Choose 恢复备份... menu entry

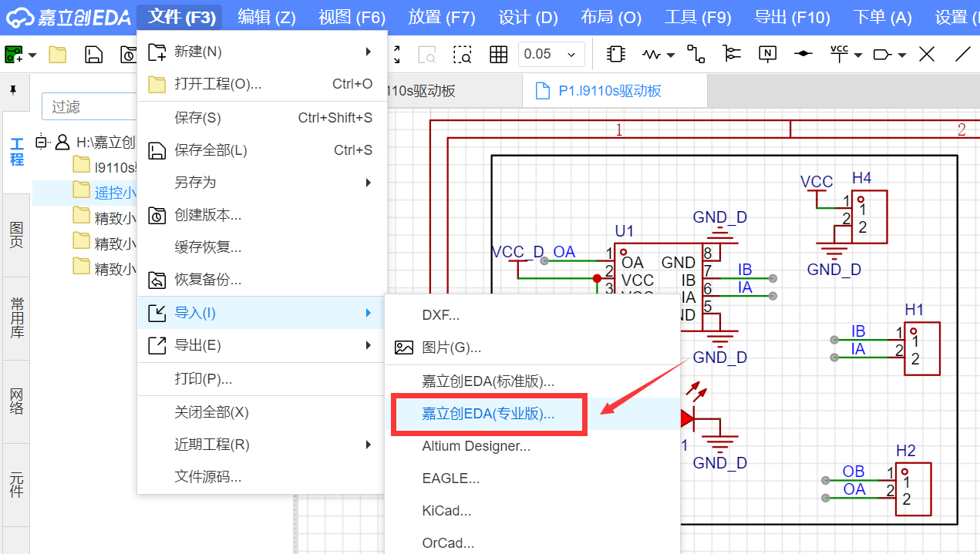pyautogui.click(x=261, y=280)
